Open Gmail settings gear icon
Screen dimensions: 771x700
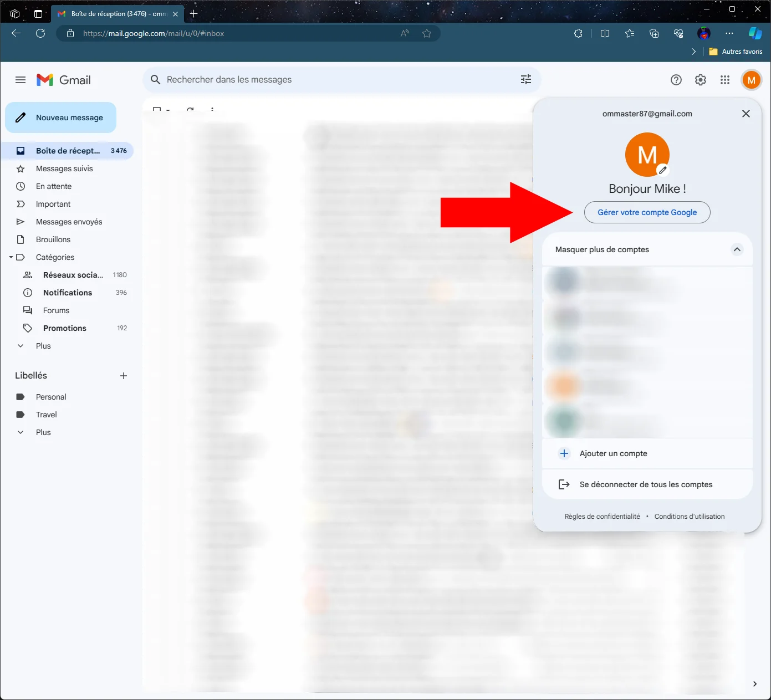point(701,80)
